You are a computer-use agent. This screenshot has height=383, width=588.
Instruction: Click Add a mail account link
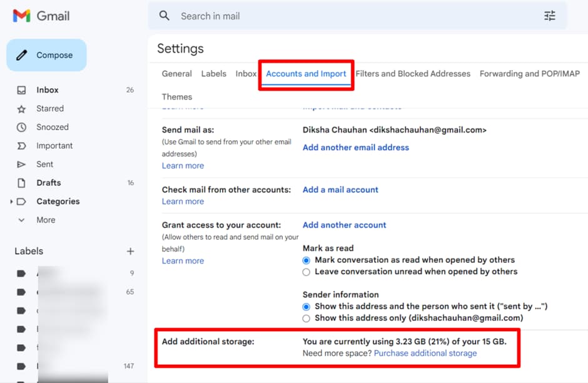340,190
